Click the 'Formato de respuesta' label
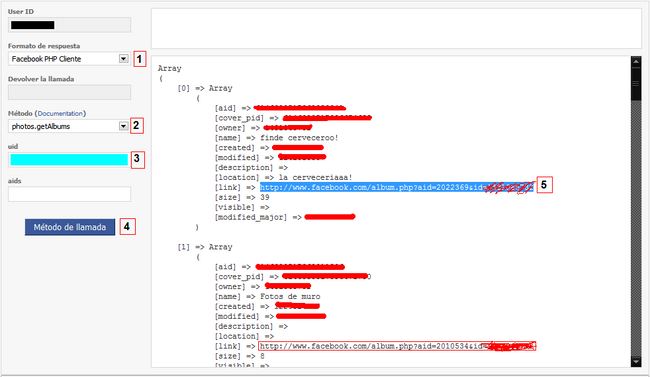 click(x=44, y=46)
